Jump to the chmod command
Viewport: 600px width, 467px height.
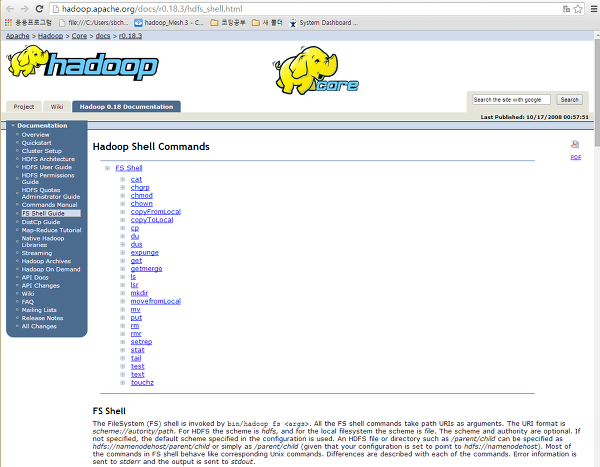click(x=142, y=196)
